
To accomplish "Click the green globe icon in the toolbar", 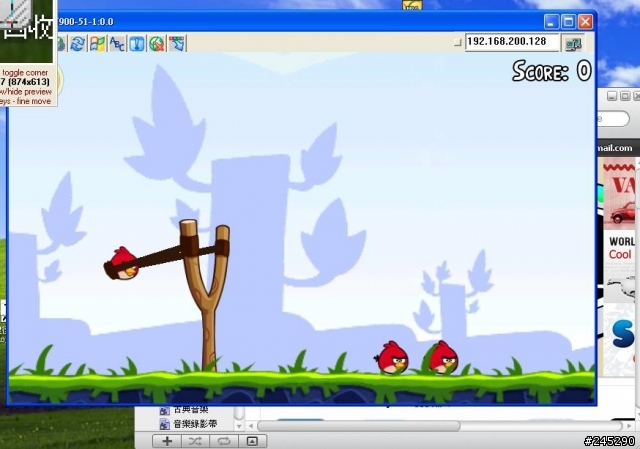I will 156,43.
